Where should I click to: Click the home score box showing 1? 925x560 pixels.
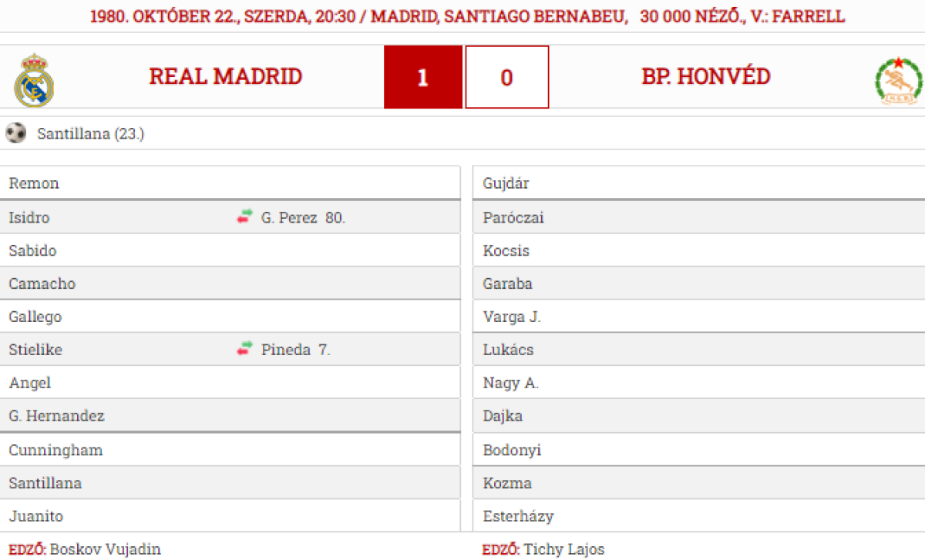click(423, 77)
